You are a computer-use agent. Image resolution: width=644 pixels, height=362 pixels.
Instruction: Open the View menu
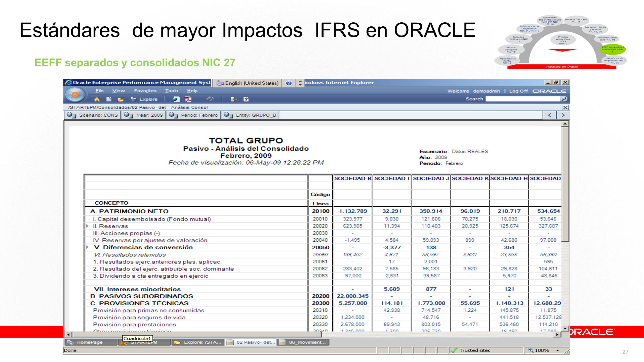pyautogui.click(x=118, y=91)
